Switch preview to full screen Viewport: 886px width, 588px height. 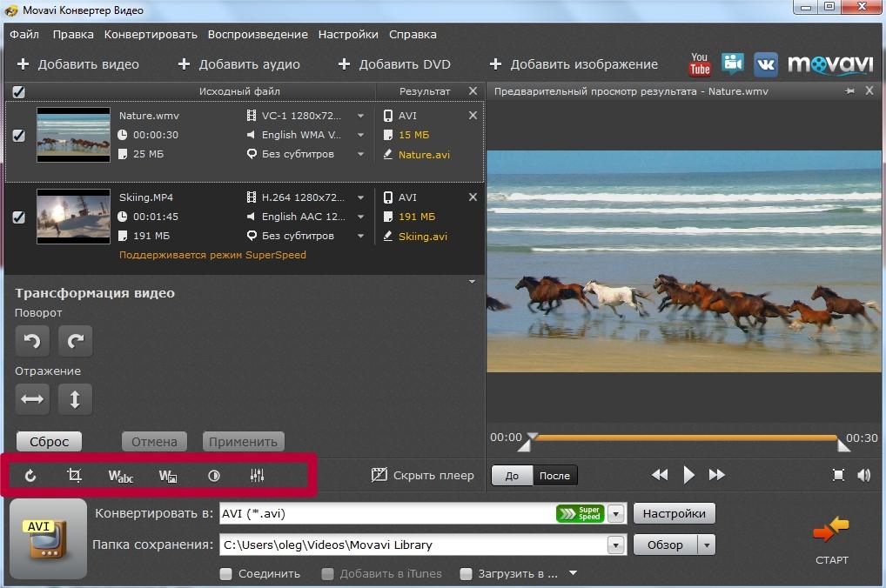tap(838, 475)
